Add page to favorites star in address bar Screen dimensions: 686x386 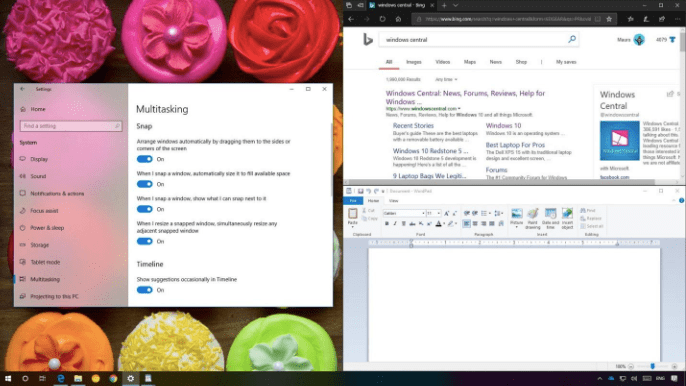pos(609,19)
